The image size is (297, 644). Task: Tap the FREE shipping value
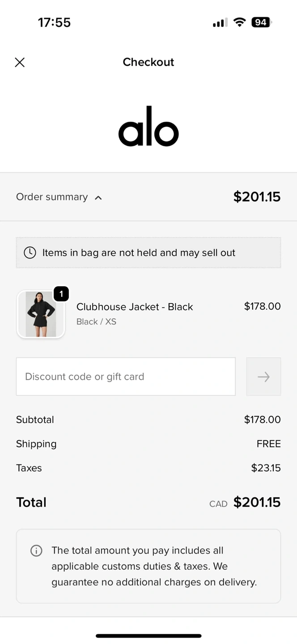[268, 444]
